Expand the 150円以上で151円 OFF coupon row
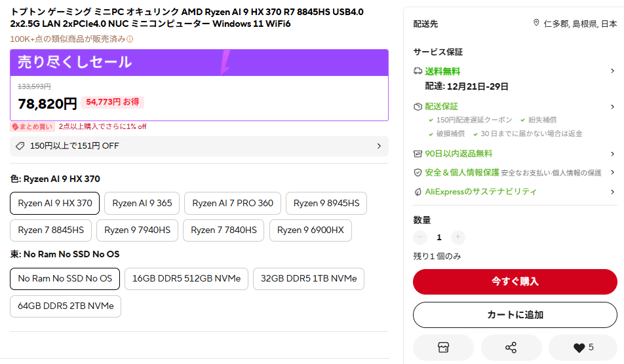Image resolution: width=624 pixels, height=364 pixels. click(199, 146)
